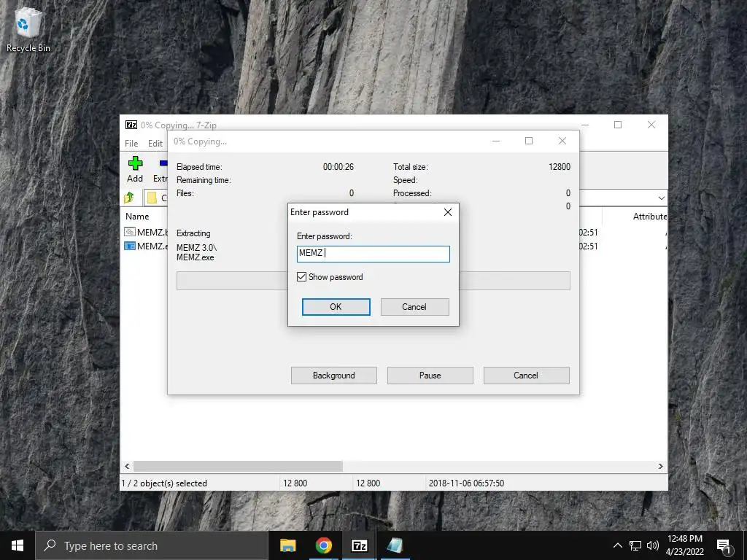Confirm the password with OK

(x=336, y=307)
